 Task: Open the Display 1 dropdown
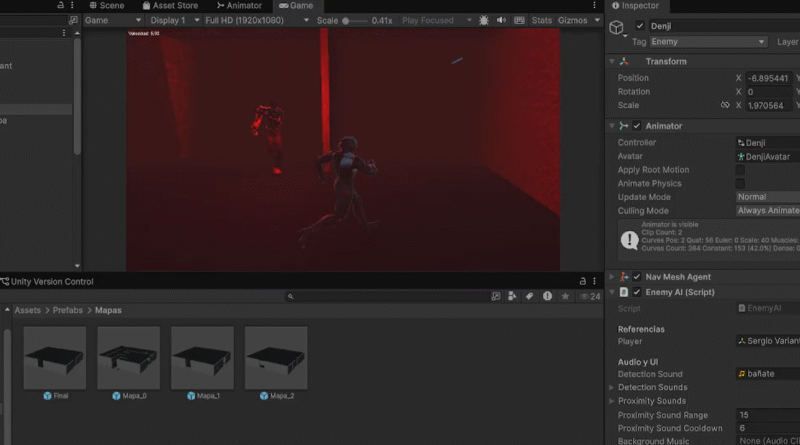click(174, 20)
